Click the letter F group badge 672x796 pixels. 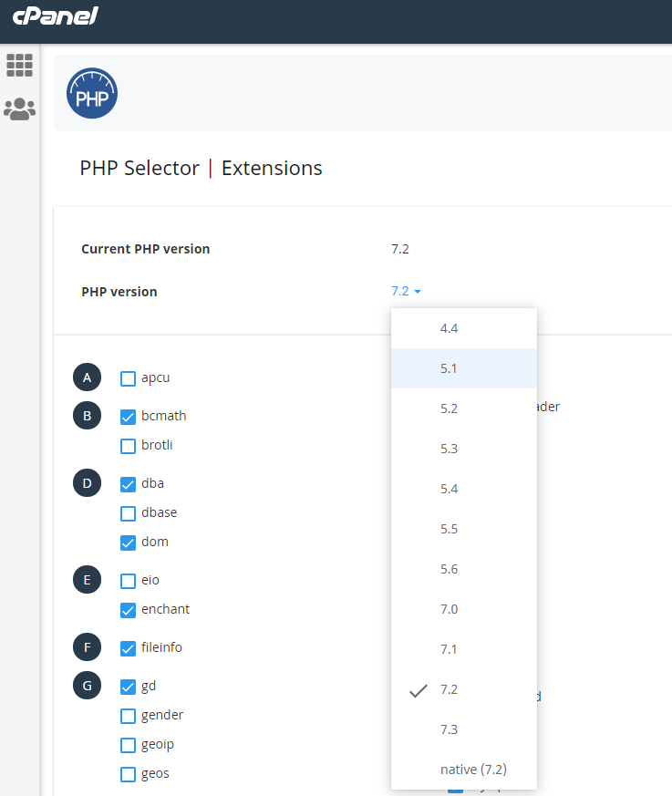(x=88, y=647)
